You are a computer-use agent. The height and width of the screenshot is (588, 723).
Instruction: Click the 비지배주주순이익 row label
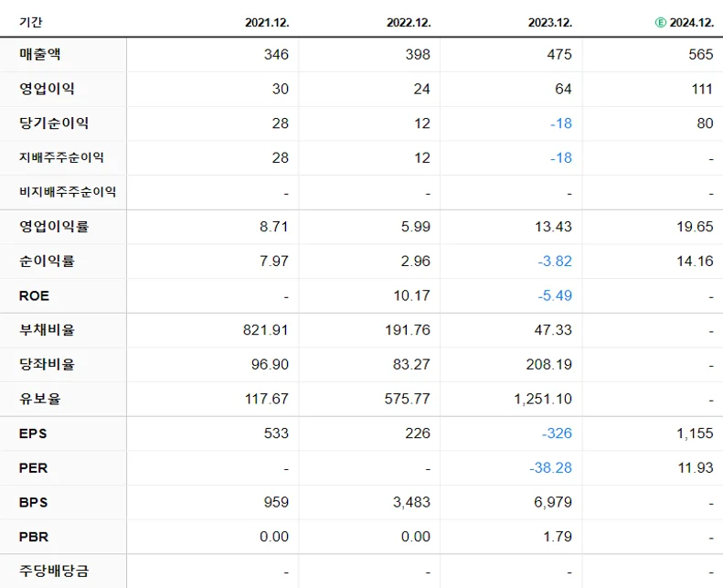[x=68, y=192]
